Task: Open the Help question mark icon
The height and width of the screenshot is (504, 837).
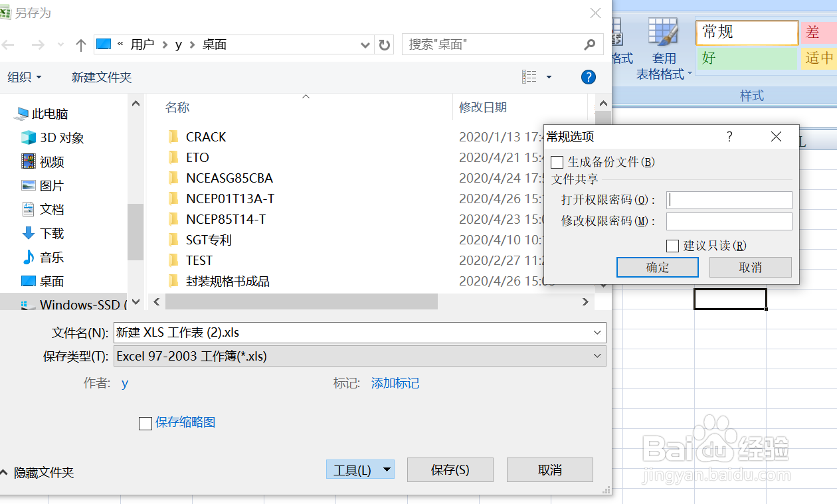Action: [x=588, y=76]
